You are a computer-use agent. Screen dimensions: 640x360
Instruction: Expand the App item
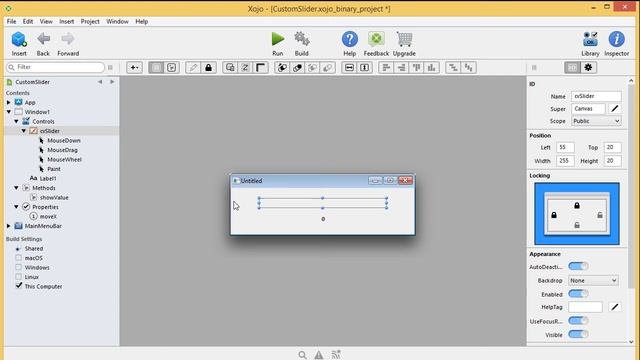[9, 102]
